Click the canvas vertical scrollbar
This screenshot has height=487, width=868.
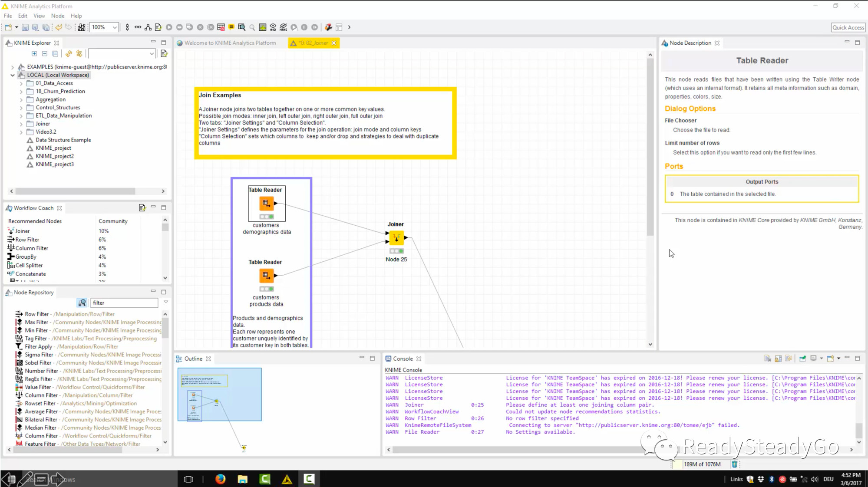click(x=650, y=148)
